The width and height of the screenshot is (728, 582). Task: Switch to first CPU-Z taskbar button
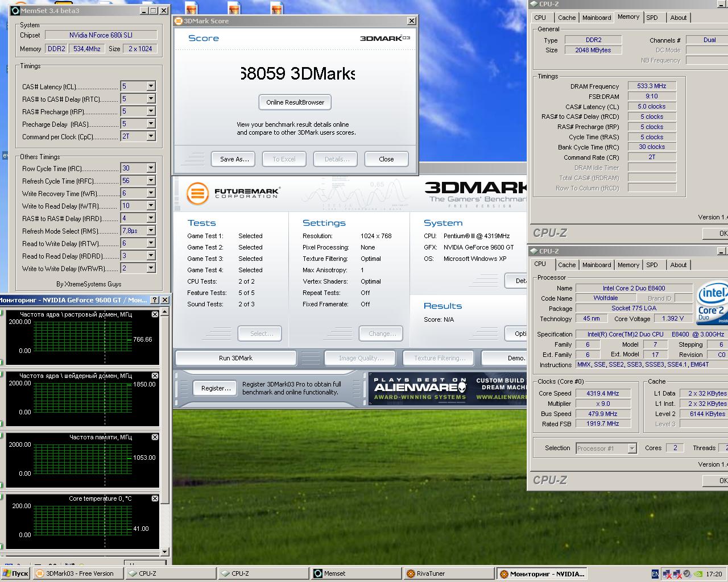[171, 573]
